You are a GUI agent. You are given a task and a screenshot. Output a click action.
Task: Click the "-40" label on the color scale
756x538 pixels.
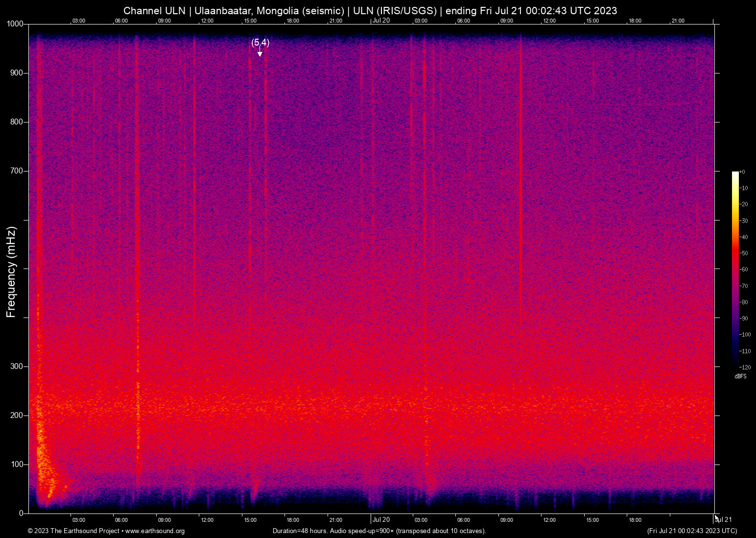pos(743,237)
